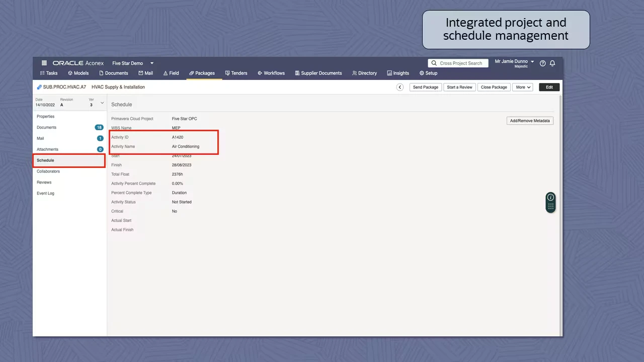The image size is (644, 362).
Task: Click the help question mark icon
Action: click(x=542, y=63)
